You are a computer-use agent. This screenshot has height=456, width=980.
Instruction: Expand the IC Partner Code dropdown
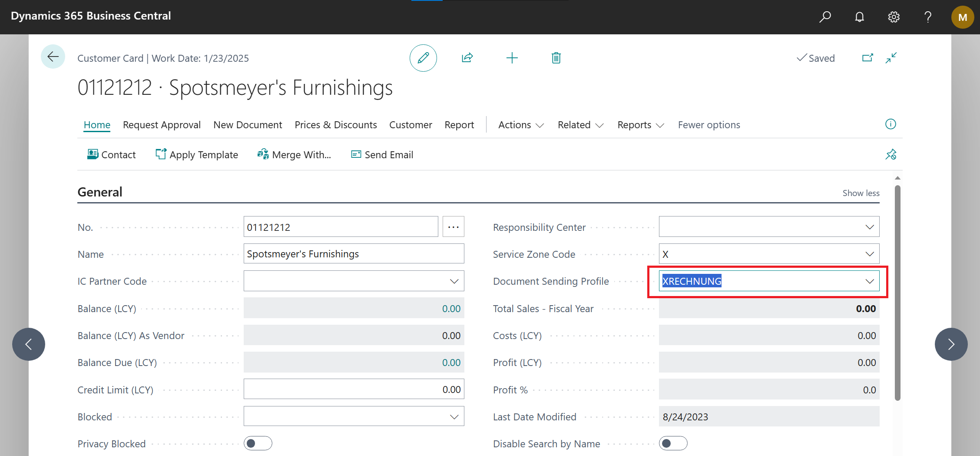coord(454,281)
